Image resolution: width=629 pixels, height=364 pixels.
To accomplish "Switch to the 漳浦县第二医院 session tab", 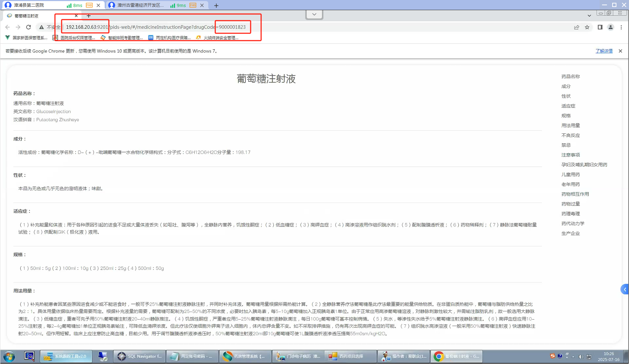I will (53, 5).
